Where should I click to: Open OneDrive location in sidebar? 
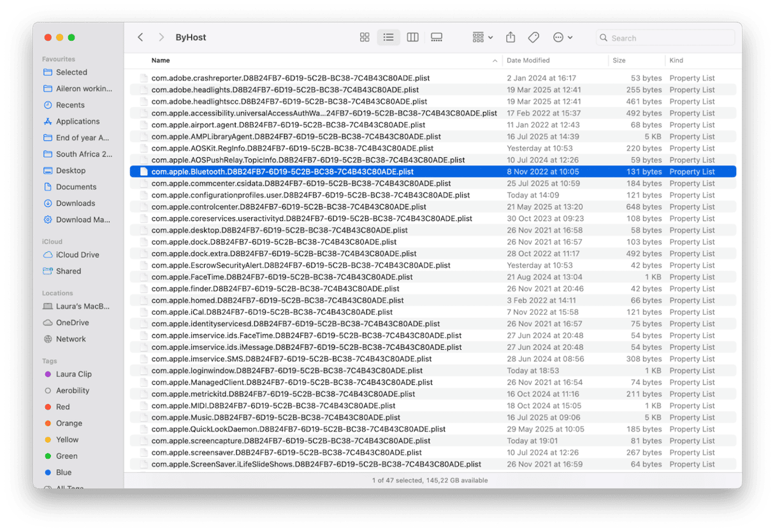pos(71,322)
